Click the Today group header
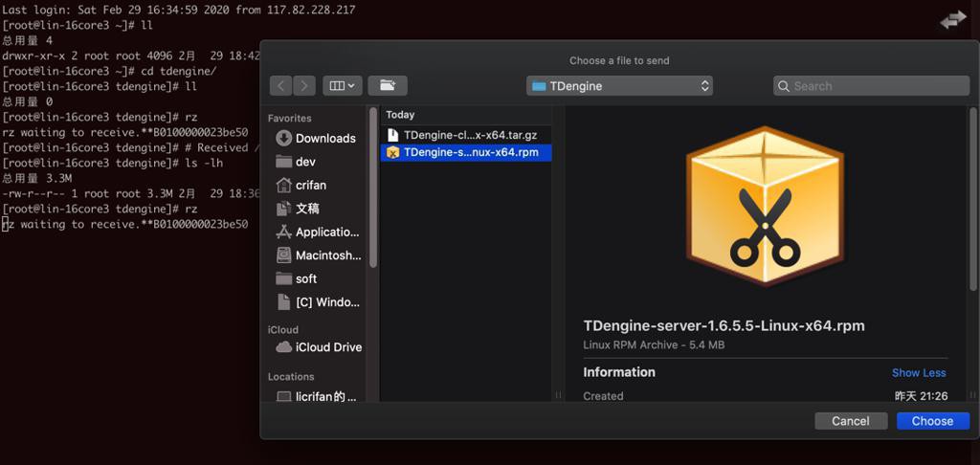The height and width of the screenshot is (465, 980). (400, 115)
